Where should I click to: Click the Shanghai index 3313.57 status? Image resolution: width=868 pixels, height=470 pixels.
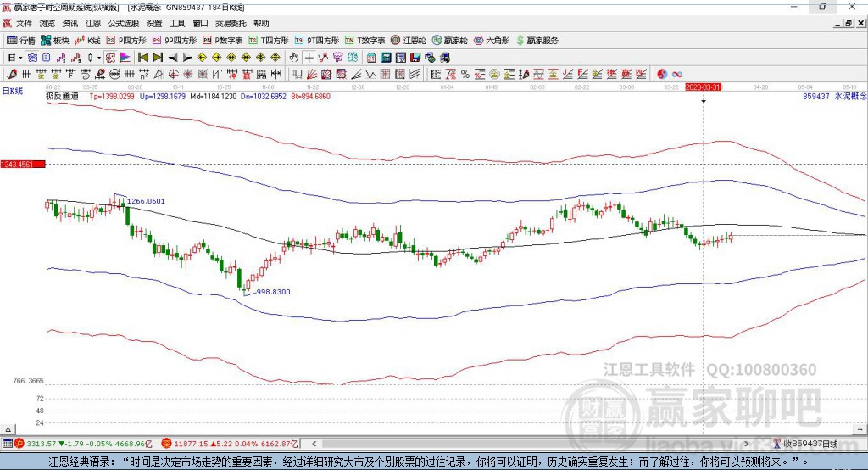coord(83,444)
